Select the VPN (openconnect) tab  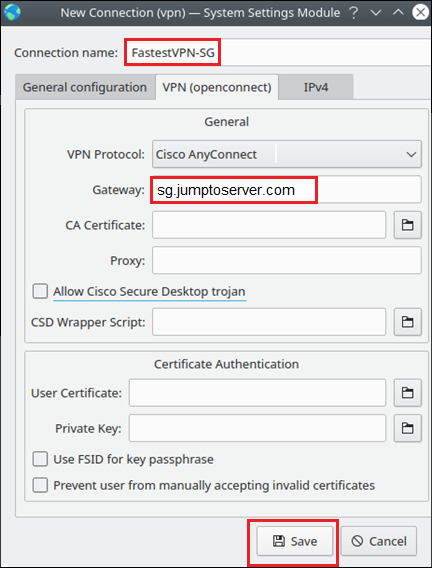(217, 87)
